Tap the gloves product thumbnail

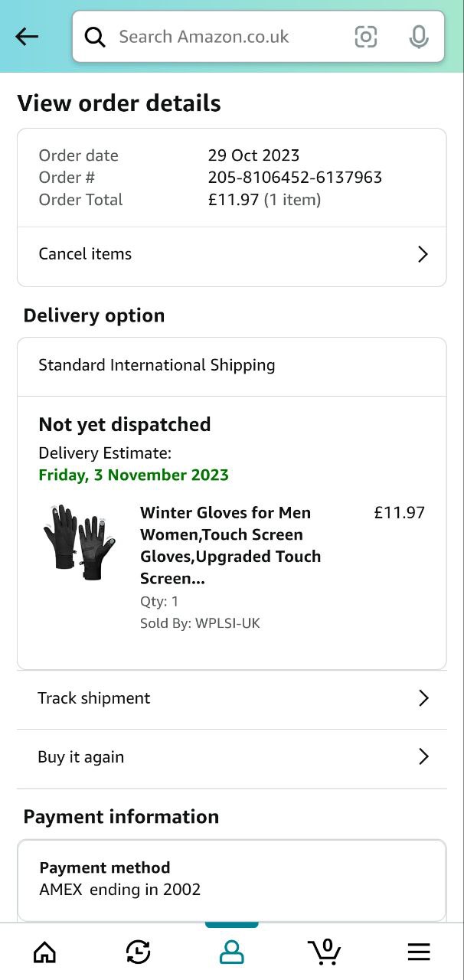point(80,541)
